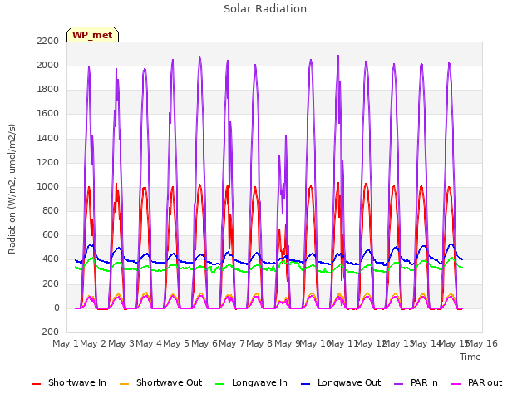Click the Time x-axis label

[x=470, y=357]
